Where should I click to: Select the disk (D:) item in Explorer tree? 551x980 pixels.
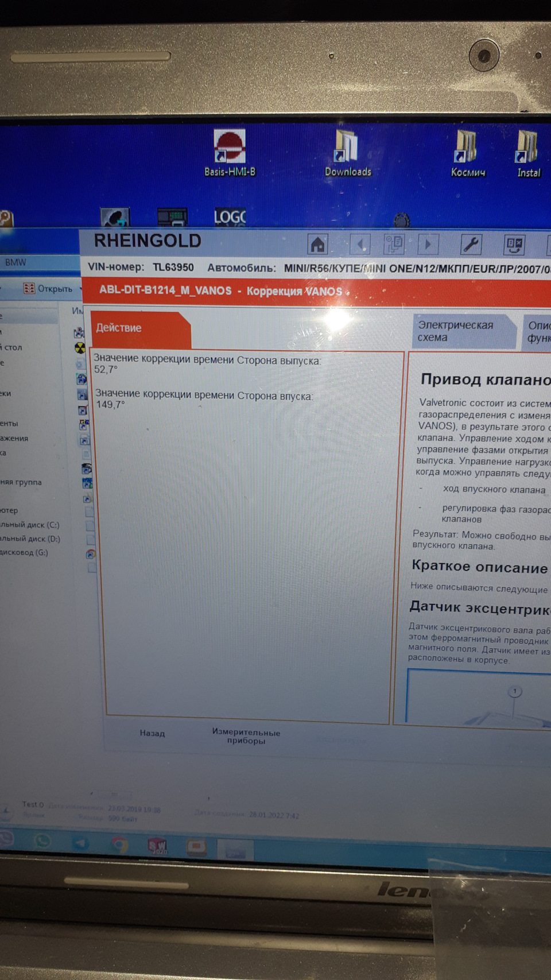click(x=30, y=539)
